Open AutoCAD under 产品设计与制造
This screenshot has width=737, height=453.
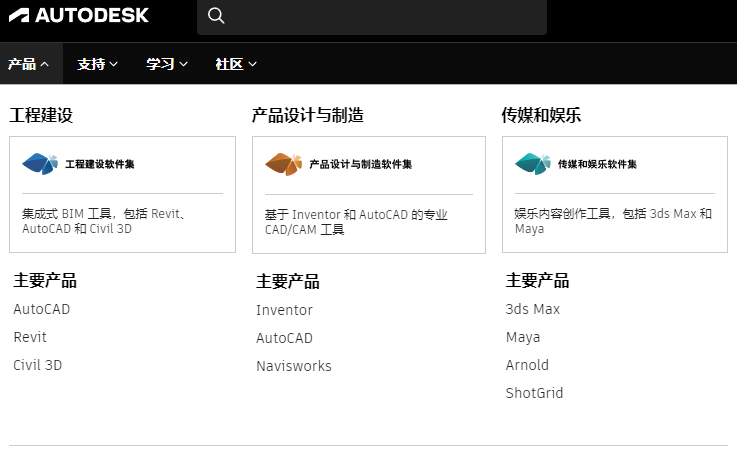coord(284,338)
